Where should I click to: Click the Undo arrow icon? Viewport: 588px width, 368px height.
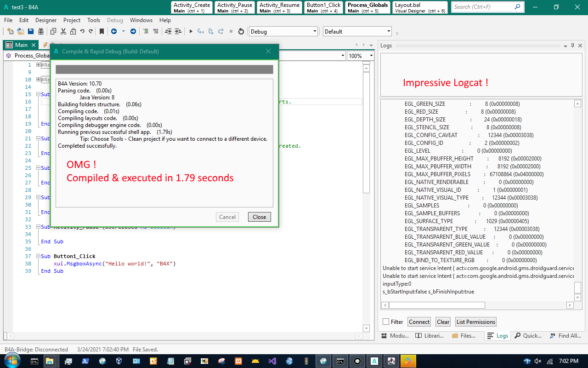[x=82, y=31]
